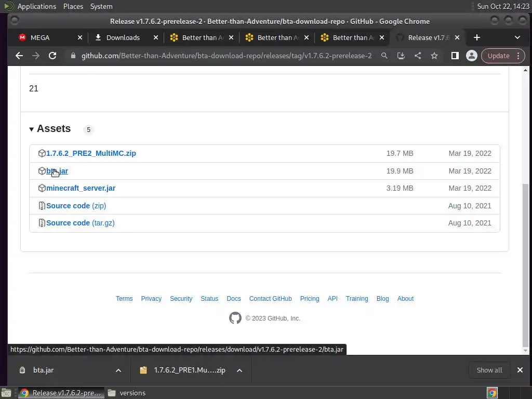The width and height of the screenshot is (532, 399).
Task: Download 1.7.6.2_PRE2_MultiMC.zip
Action: click(x=91, y=153)
